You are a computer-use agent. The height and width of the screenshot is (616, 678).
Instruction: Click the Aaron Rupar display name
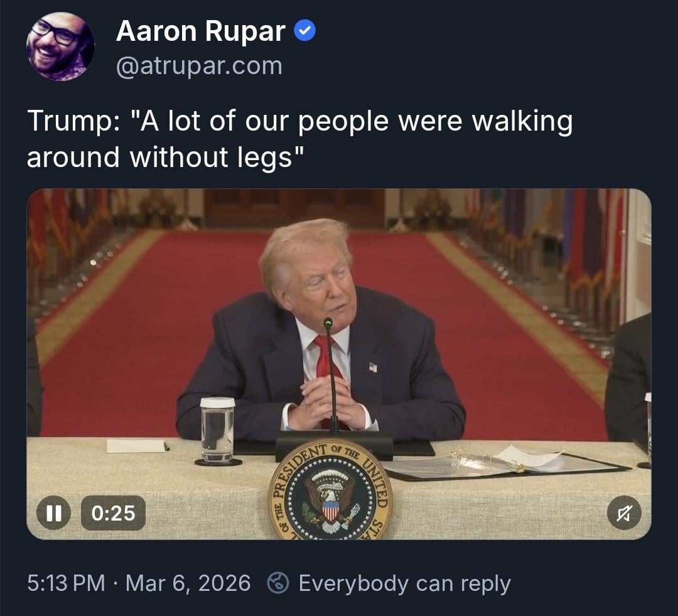coord(201,31)
